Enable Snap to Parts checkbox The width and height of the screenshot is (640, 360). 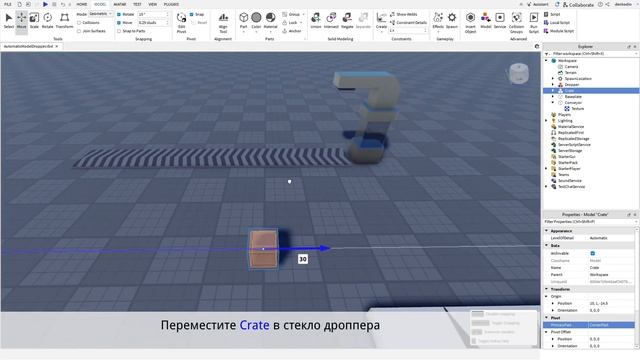click(x=119, y=31)
